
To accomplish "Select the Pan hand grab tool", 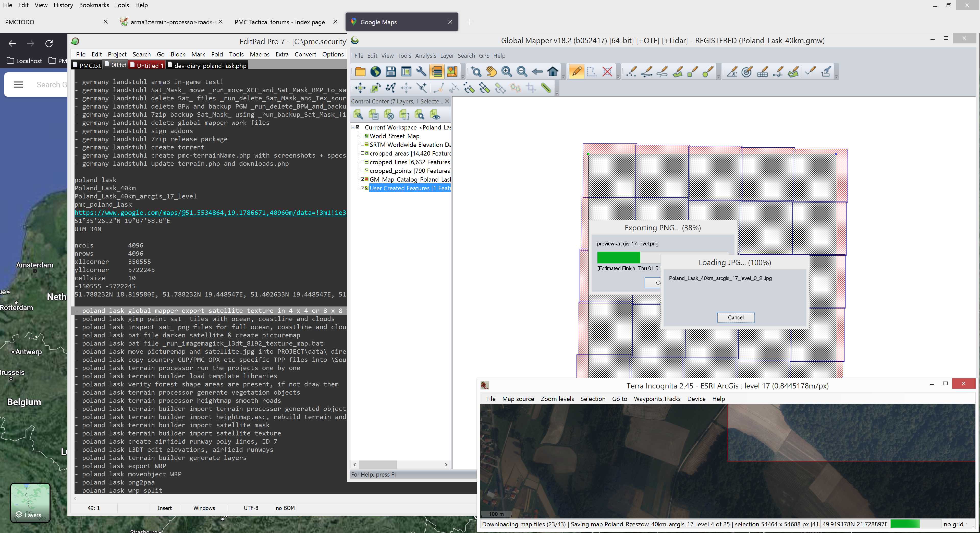I will click(x=491, y=72).
